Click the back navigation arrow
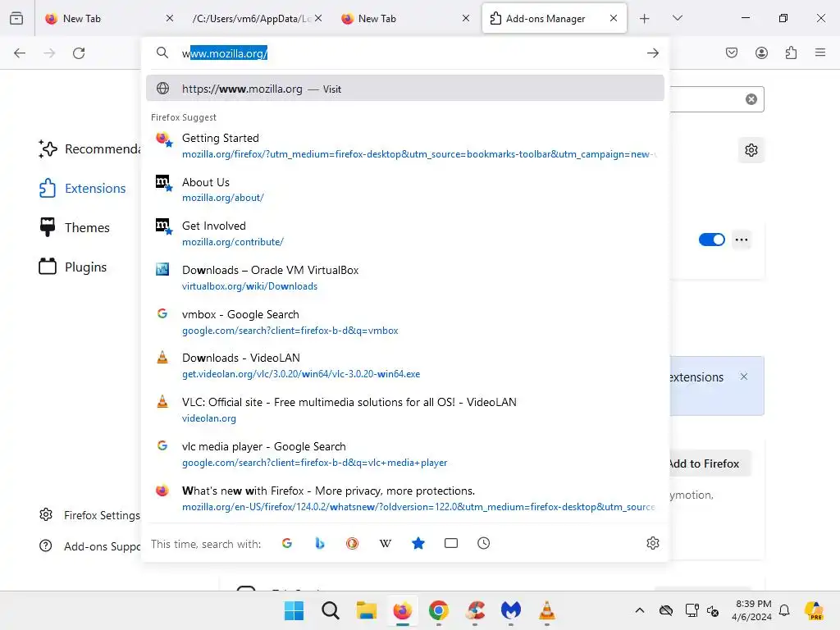Viewport: 840px width, 630px height. coord(20,53)
